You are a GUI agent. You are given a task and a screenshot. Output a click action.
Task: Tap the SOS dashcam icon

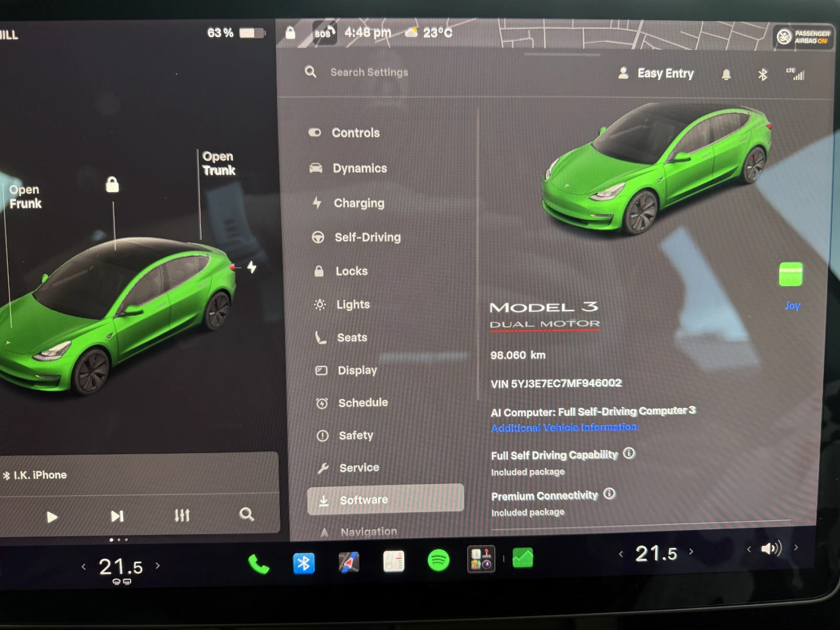[x=324, y=33]
